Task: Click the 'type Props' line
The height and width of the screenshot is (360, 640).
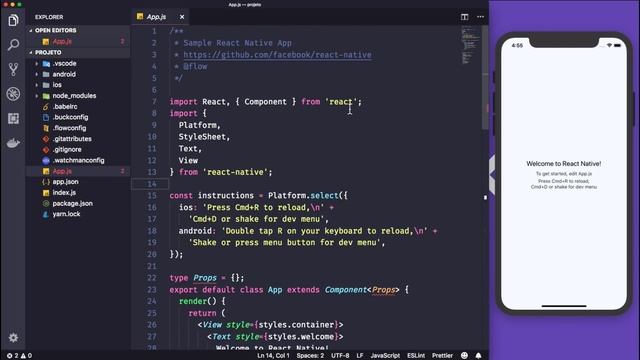Action: pyautogui.click(x=207, y=278)
